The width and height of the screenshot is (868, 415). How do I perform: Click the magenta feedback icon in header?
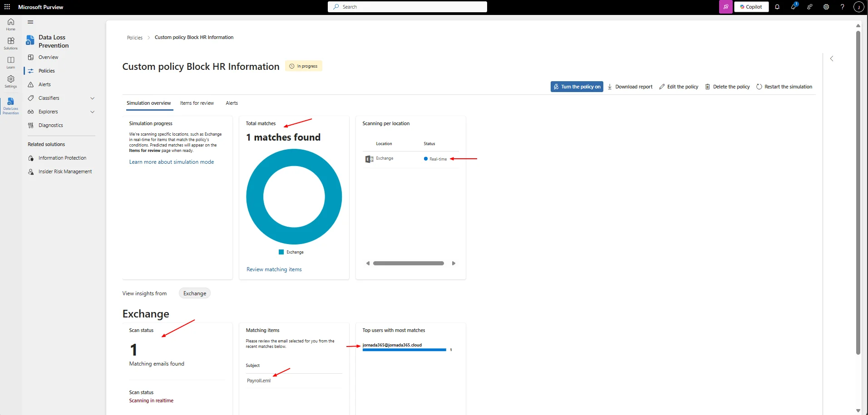[x=726, y=7]
